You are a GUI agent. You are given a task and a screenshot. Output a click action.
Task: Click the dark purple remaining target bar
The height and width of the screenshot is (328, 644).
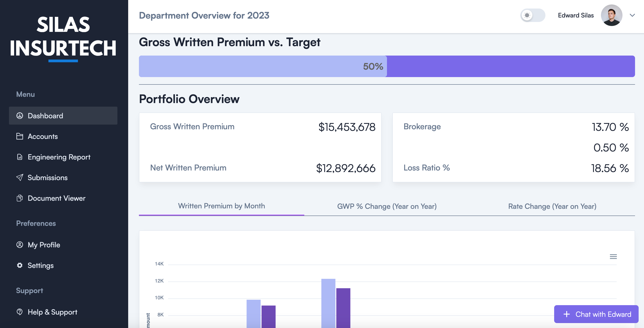pos(511,66)
